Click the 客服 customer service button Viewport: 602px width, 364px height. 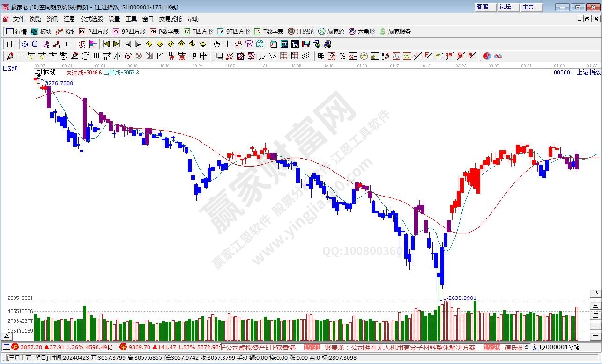[x=482, y=7]
